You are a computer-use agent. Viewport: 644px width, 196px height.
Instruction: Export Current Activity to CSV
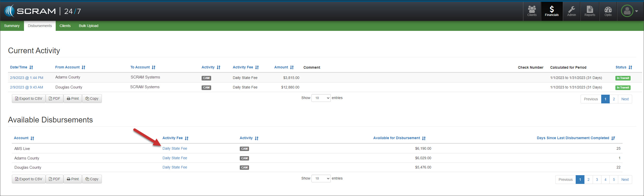click(x=29, y=99)
